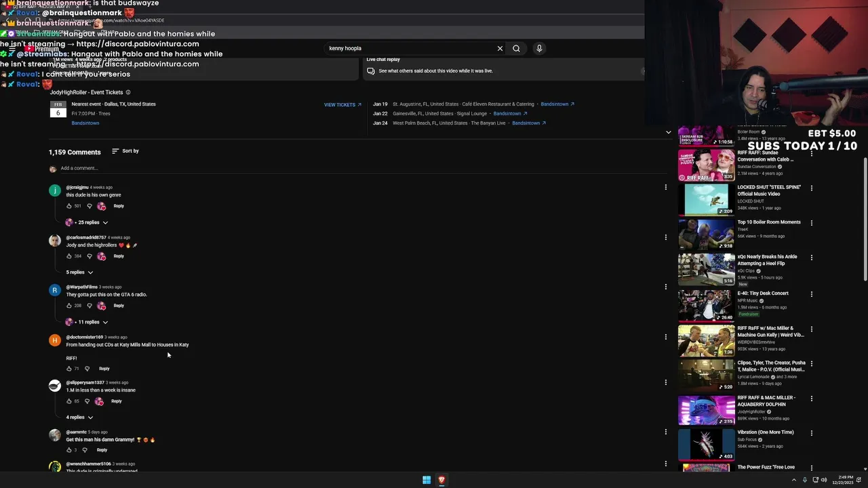Viewport: 868px width, 488px height.
Task: Expand 4 replies under @slipperysam1337
Action: pyautogui.click(x=79, y=418)
